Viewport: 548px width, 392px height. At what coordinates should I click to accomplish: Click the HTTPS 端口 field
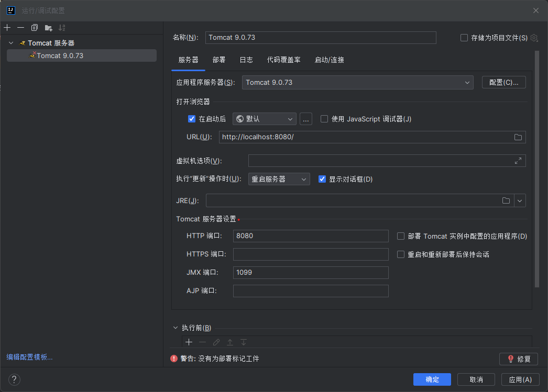click(311, 254)
